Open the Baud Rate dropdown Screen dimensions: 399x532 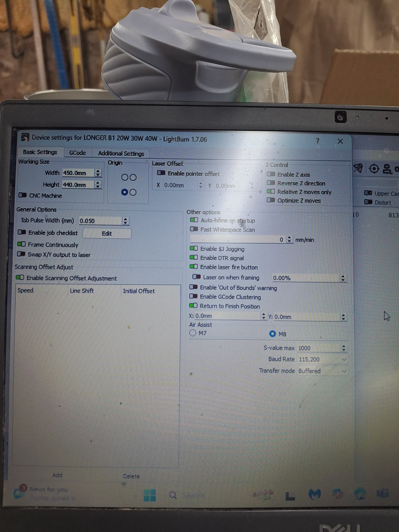pyautogui.click(x=322, y=359)
